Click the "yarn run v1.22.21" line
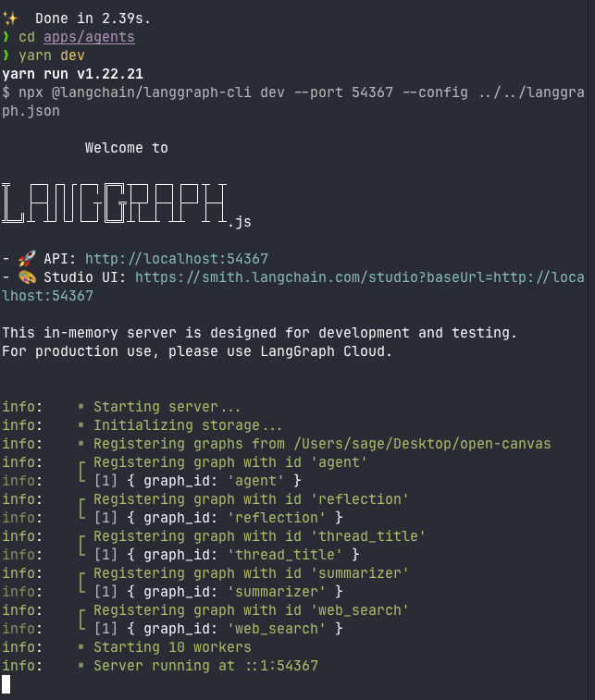Screen dimensions: 595x700 (72, 74)
